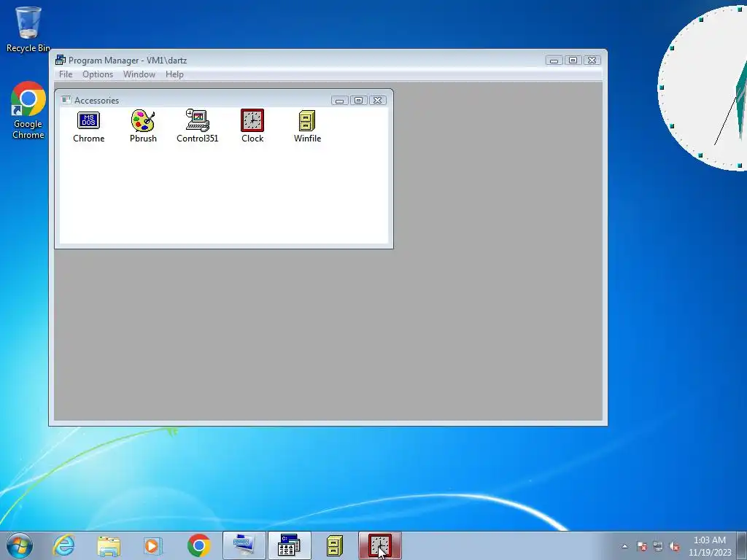This screenshot has height=560, width=747.
Task: Switch to the Clock taskbar button
Action: [x=379, y=545]
